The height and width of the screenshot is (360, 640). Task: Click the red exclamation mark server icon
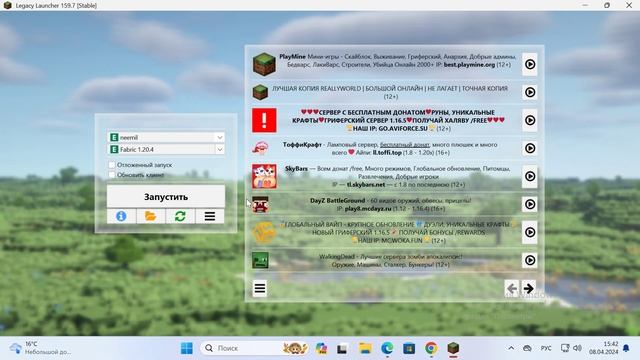click(264, 120)
